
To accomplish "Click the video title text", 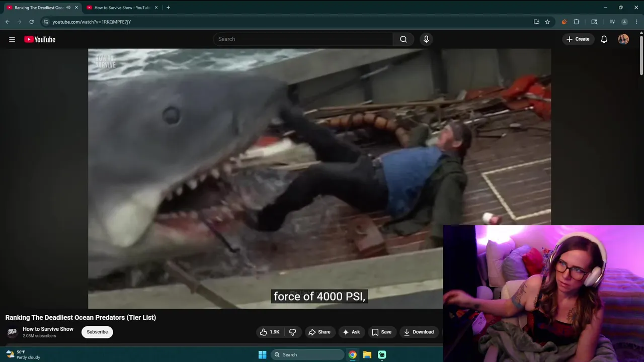I will coord(80,317).
